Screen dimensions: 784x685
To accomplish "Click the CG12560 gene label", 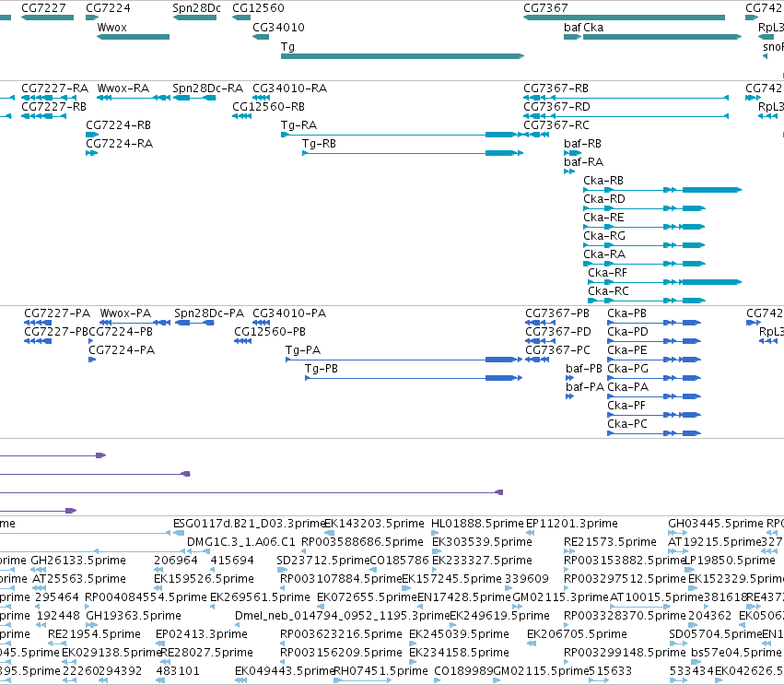I will pyautogui.click(x=258, y=8).
